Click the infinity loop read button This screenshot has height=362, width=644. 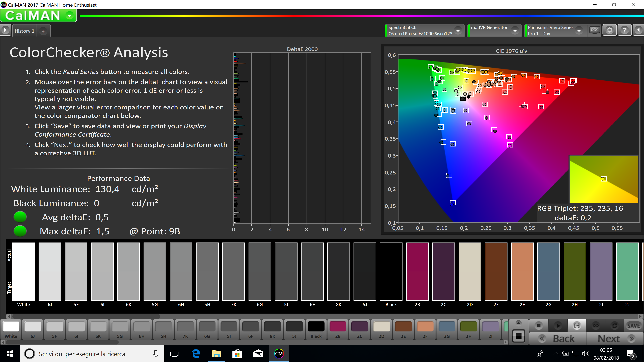(596, 325)
